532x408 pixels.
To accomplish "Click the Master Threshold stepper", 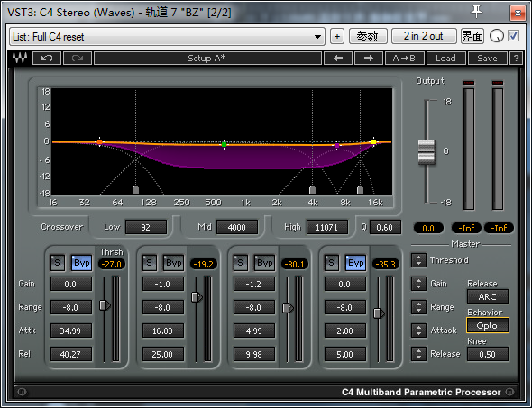I will pyautogui.click(x=418, y=260).
